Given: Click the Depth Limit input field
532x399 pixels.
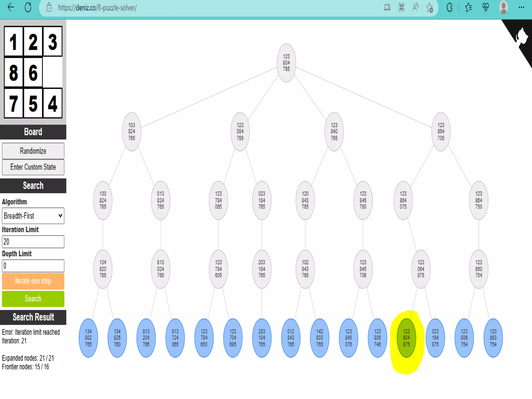Looking at the screenshot, I should pos(33,266).
